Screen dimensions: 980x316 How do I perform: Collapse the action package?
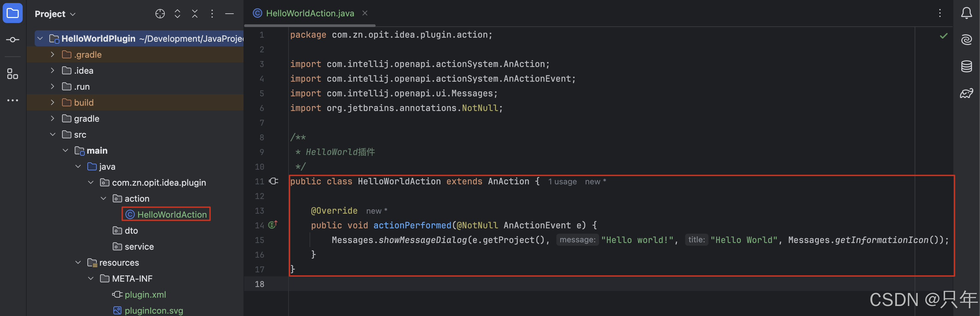point(103,198)
